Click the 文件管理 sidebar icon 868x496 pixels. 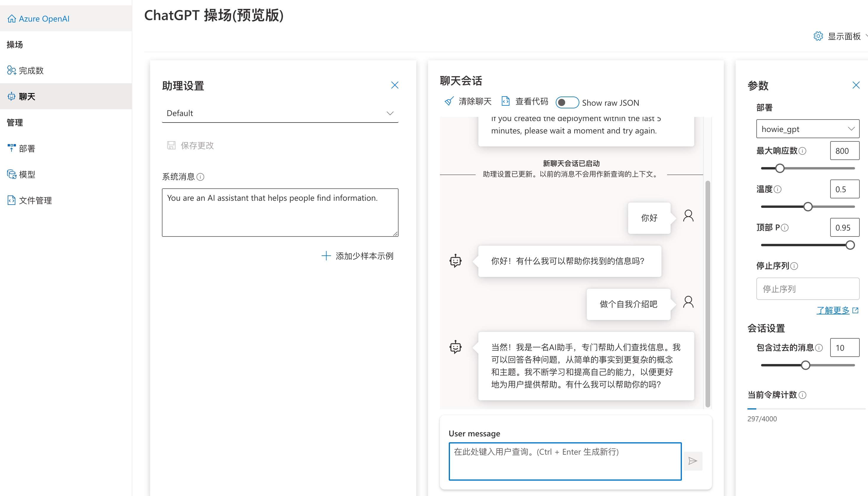click(12, 200)
